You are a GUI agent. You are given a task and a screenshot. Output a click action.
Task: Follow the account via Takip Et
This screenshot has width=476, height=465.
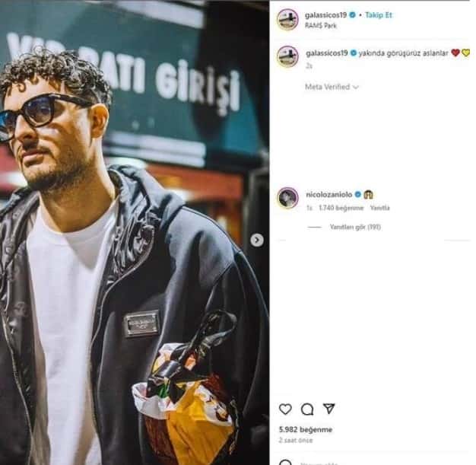click(x=379, y=15)
